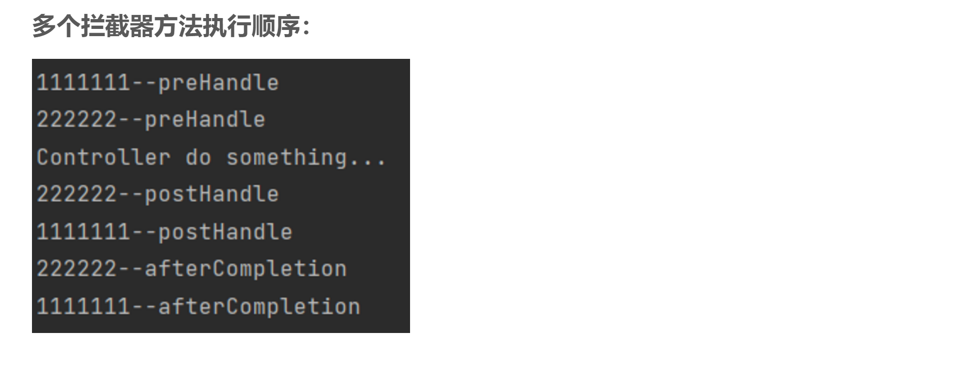Click the 1111111 prefix of the postHandle line
The height and width of the screenshot is (365, 980).
click(x=83, y=232)
